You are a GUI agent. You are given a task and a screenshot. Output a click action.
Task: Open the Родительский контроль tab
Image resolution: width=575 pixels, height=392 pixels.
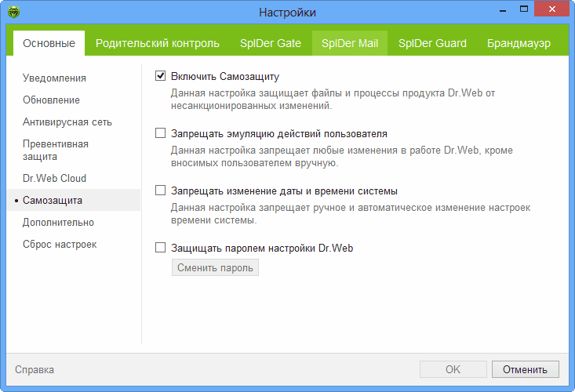[x=158, y=43]
